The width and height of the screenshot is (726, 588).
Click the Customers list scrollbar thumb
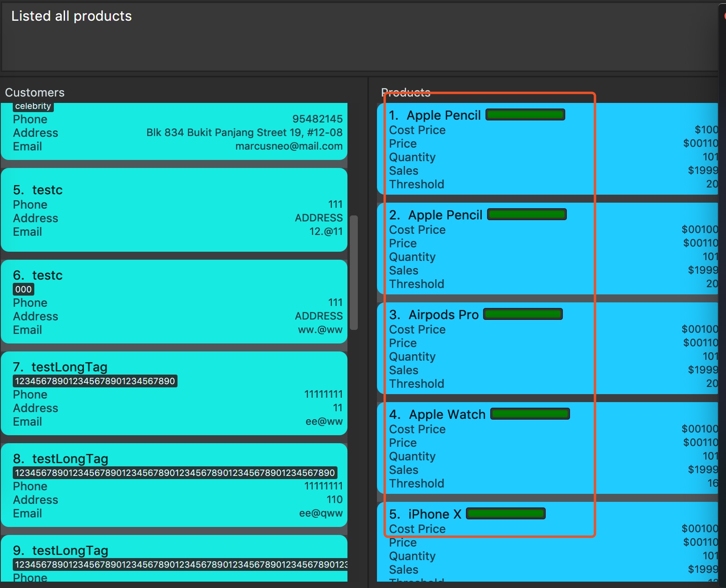tap(354, 272)
